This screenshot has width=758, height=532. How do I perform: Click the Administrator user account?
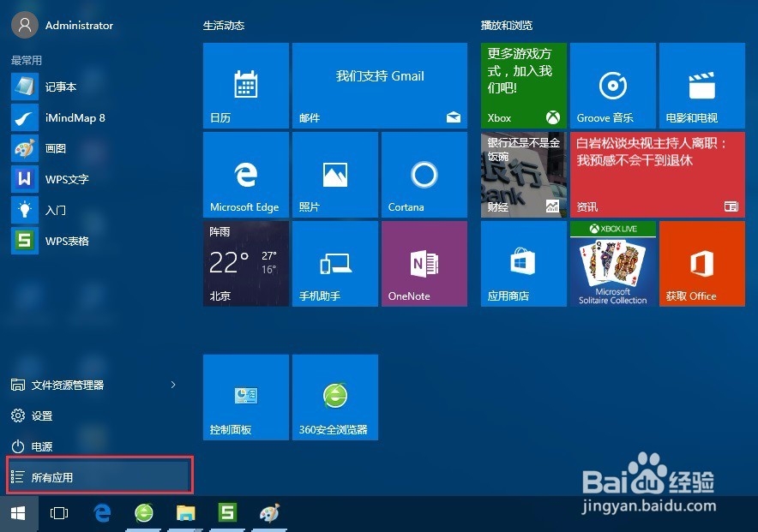pyautogui.click(x=63, y=25)
